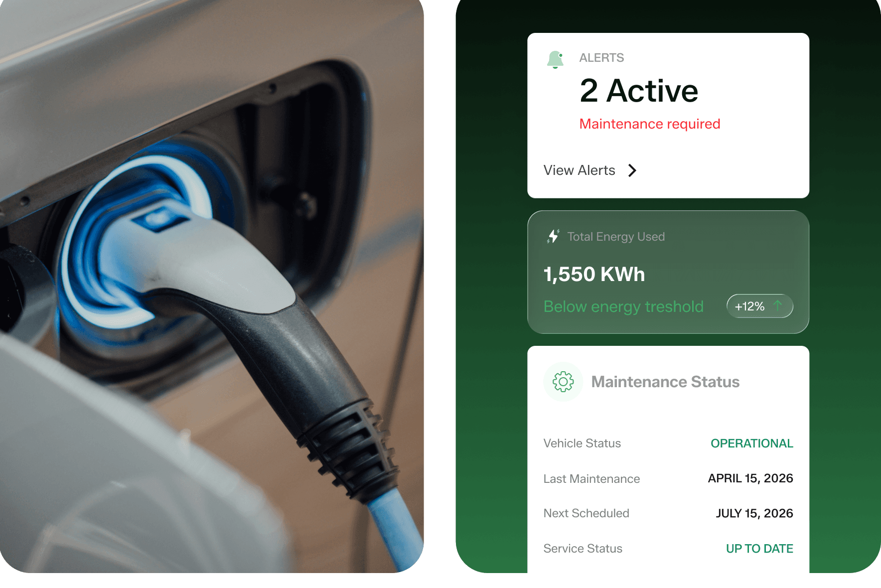Click the 'UP TO DATE' status value
The image size is (881, 588).
click(x=759, y=549)
